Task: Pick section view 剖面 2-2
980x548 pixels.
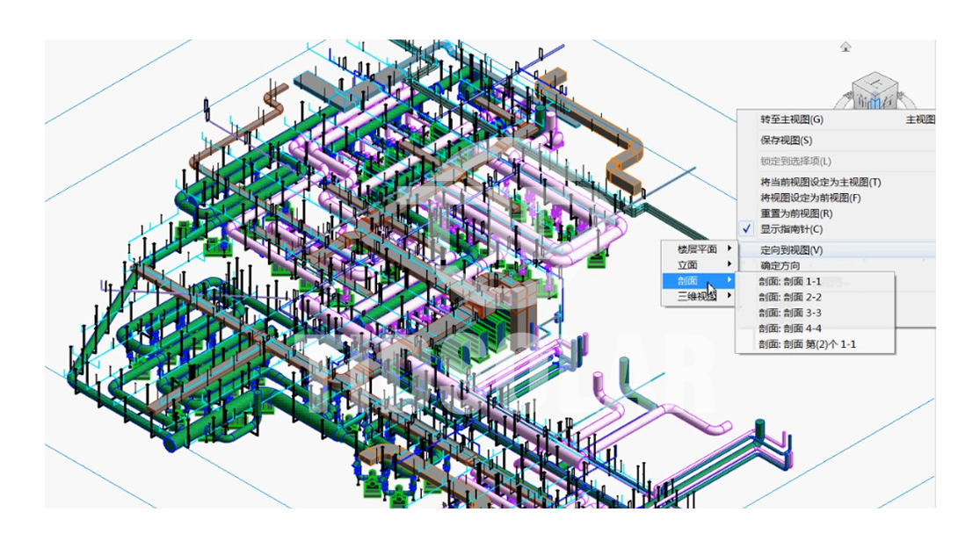Action: tap(790, 298)
